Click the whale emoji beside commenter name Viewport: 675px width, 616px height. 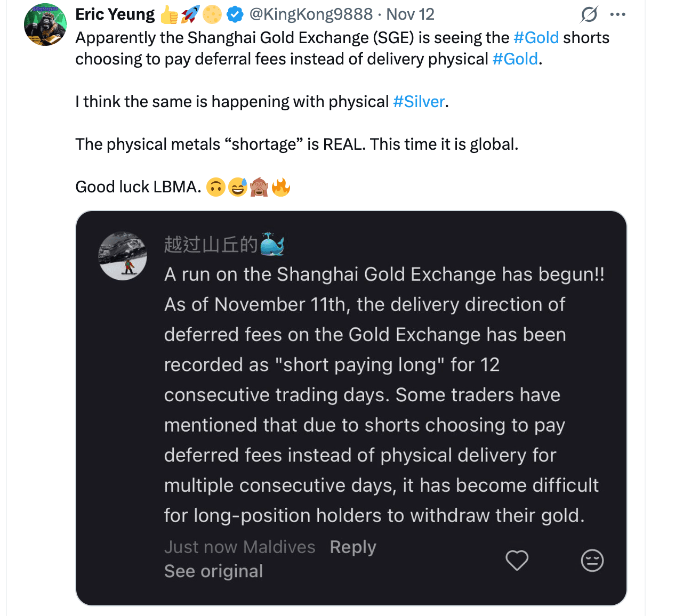pyautogui.click(x=272, y=245)
